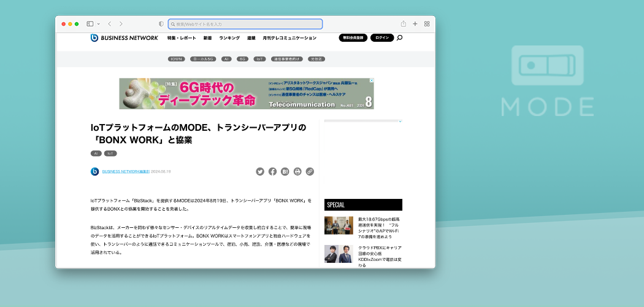This screenshot has height=307, width=644.
Task: Close the banner ad with X
Action: (371, 80)
